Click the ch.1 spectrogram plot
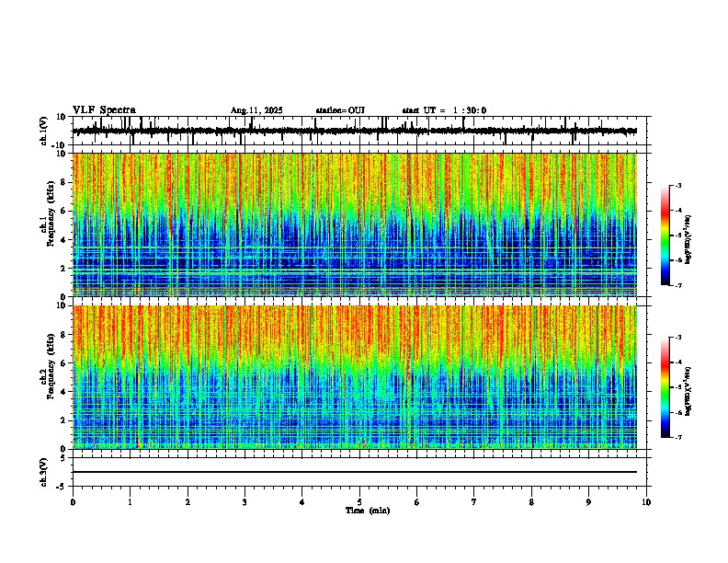The height and width of the screenshot is (563, 728). pos(355,224)
